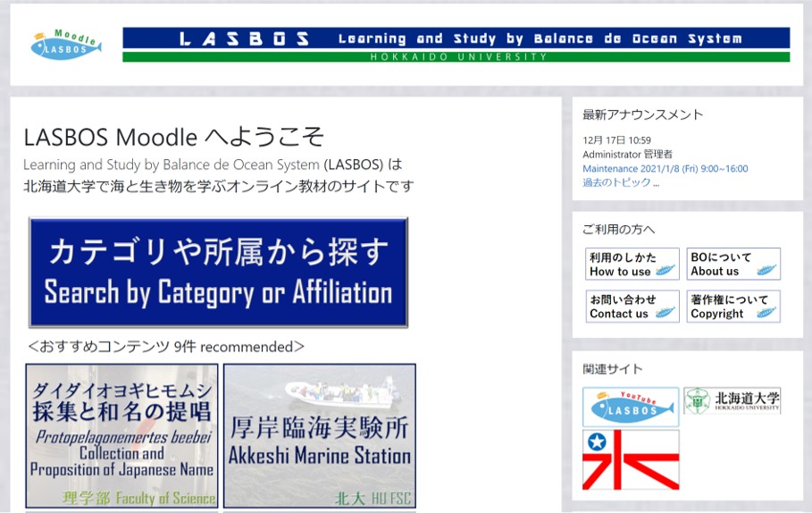Click the Administrator 管理者 author name
The image size is (812, 513).
coord(627,154)
